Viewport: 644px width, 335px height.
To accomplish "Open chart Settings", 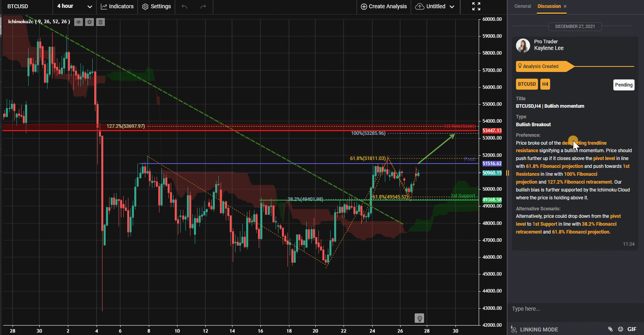I will 156,6.
